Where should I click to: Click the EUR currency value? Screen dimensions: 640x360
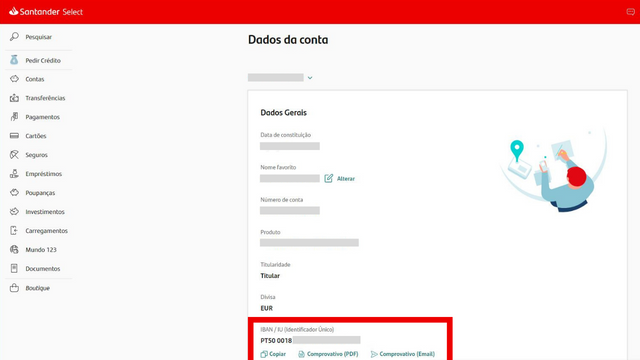pos(267,308)
